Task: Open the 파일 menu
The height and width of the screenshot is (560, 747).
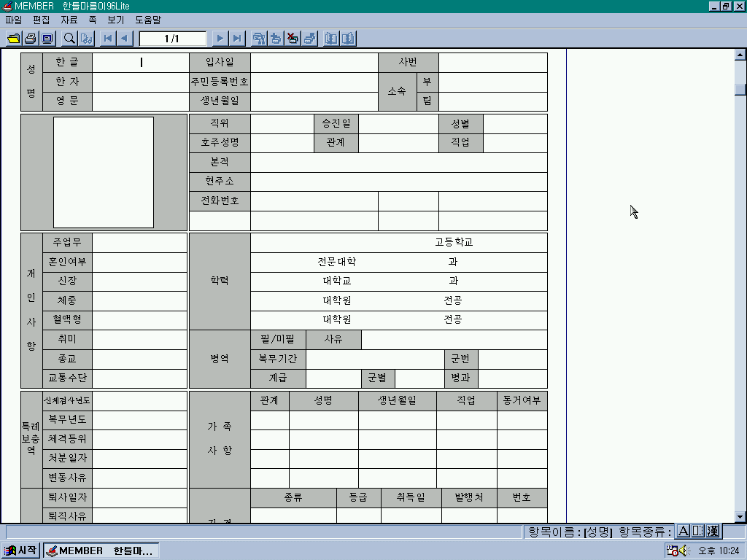Action: [14, 20]
